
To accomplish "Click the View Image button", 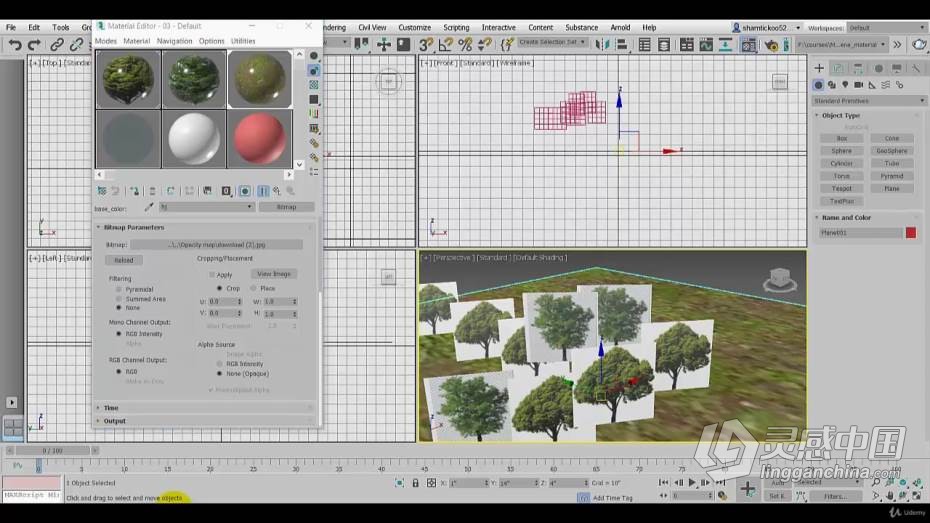I will coord(273,274).
